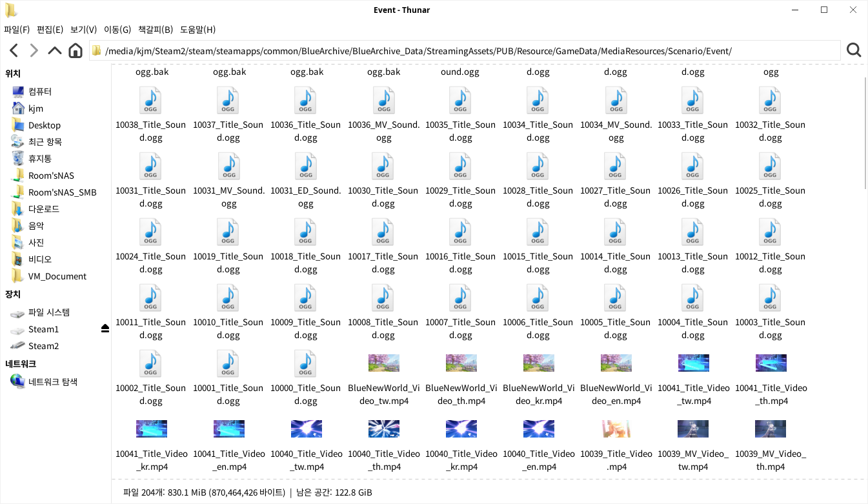Select 10039_Title_Video.mp4 thumbnail
Viewport: 868px width, 504px height.
[616, 428]
